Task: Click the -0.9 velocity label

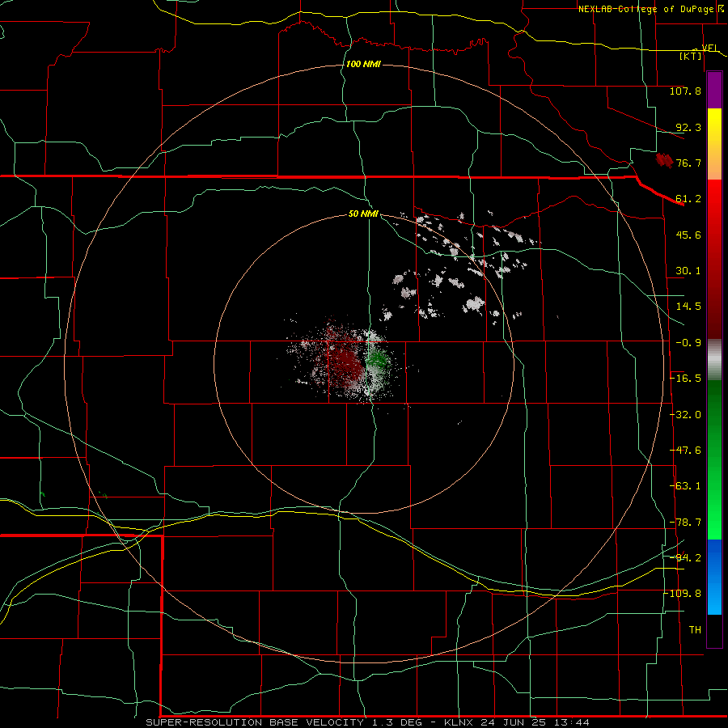Action: 688,343
